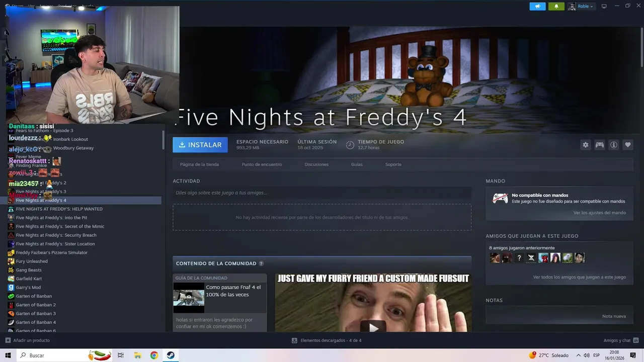Viewport: 644px width, 362px height.
Task: Click library list scrollbar
Action: point(163,140)
